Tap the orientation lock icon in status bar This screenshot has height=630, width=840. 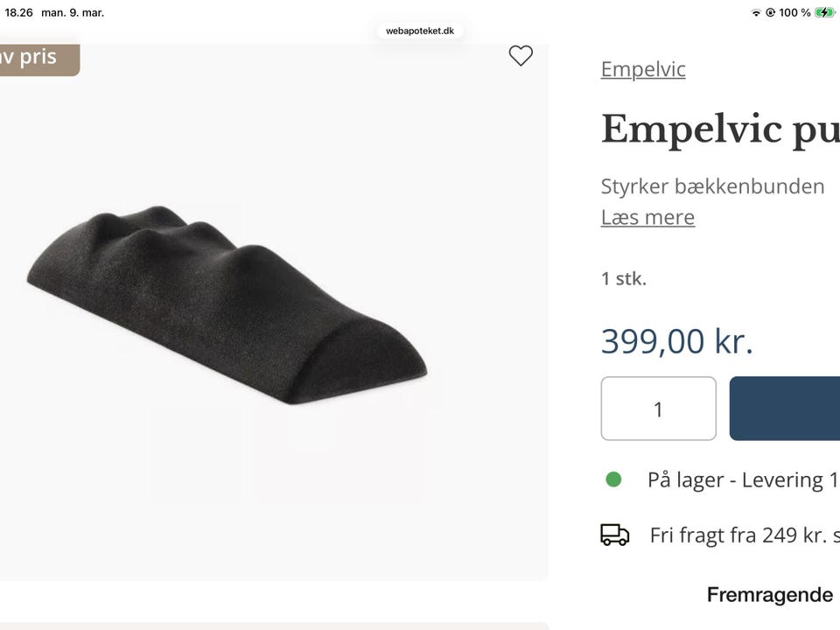[770, 13]
